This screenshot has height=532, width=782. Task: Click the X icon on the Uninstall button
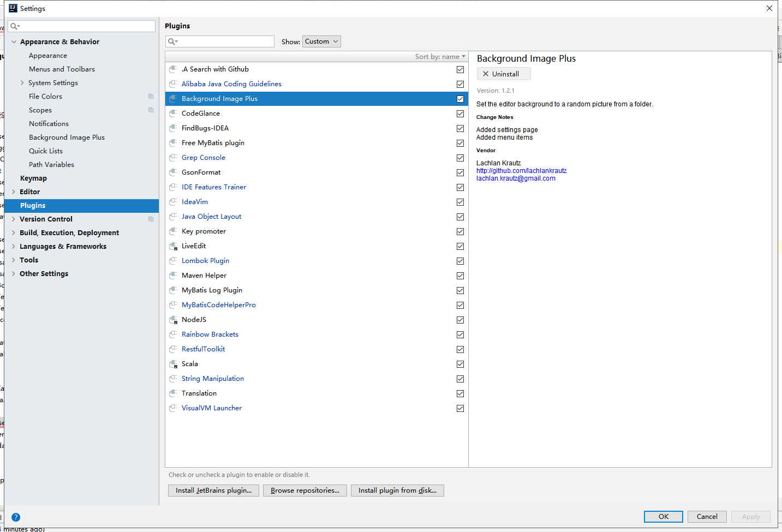pyautogui.click(x=486, y=74)
